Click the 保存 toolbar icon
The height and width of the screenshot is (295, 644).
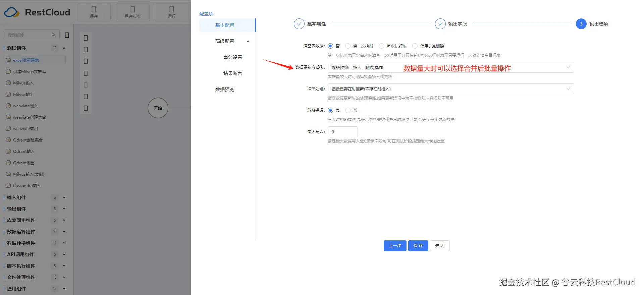[94, 9]
